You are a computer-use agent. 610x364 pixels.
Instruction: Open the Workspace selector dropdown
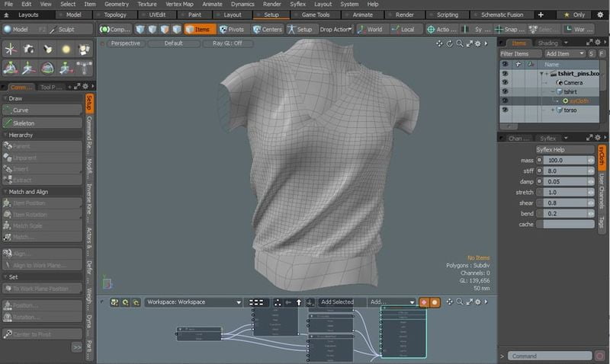coord(194,302)
